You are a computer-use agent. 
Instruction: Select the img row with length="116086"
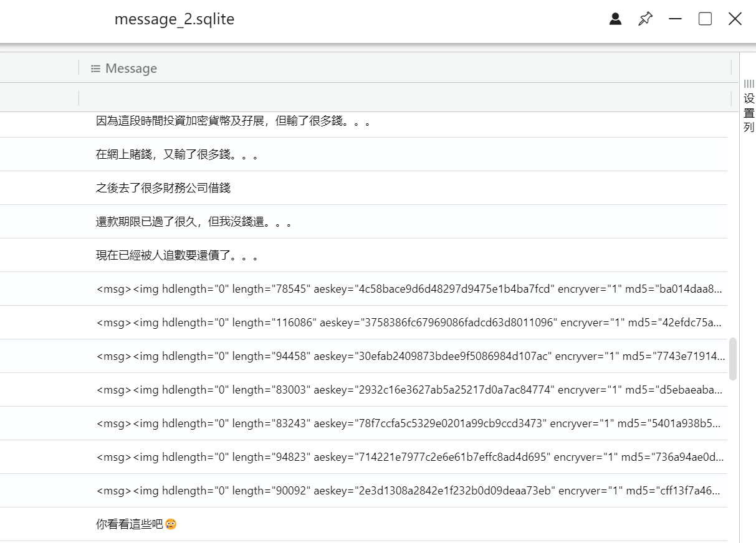point(363,323)
